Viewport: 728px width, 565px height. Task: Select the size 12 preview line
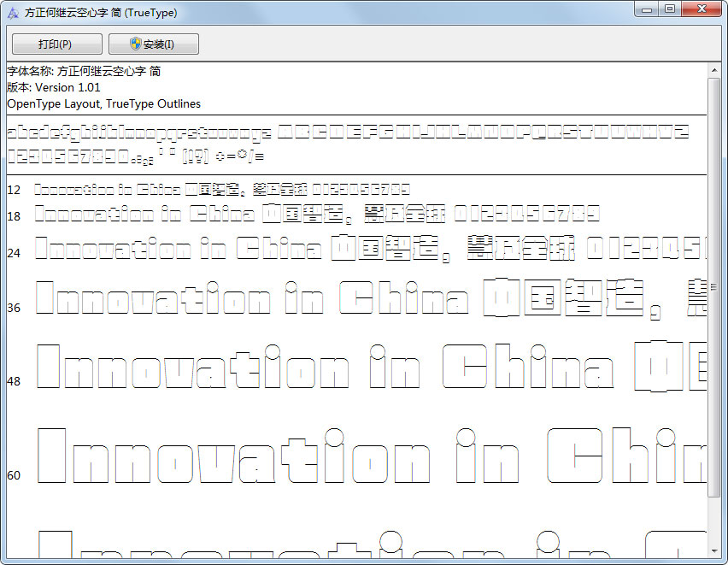[x=214, y=188]
